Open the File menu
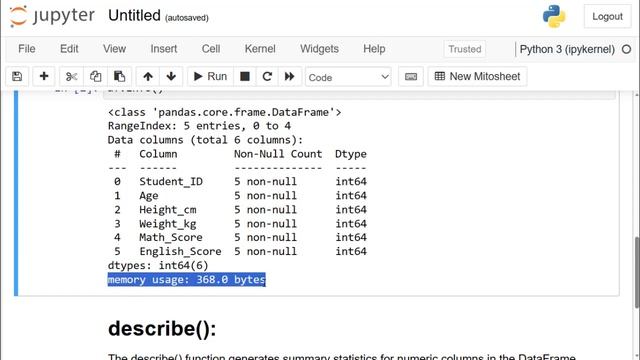This screenshot has height=360, width=640. tap(27, 49)
